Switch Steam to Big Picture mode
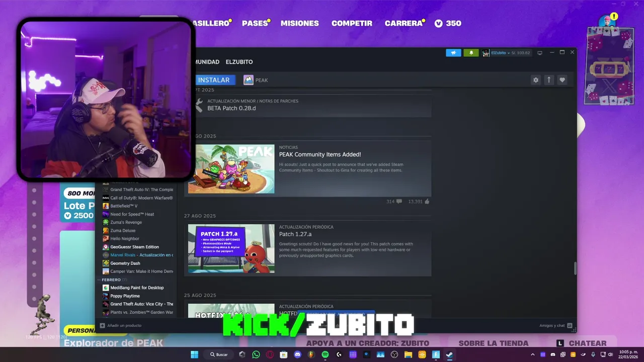The width and height of the screenshot is (644, 362). tap(540, 53)
